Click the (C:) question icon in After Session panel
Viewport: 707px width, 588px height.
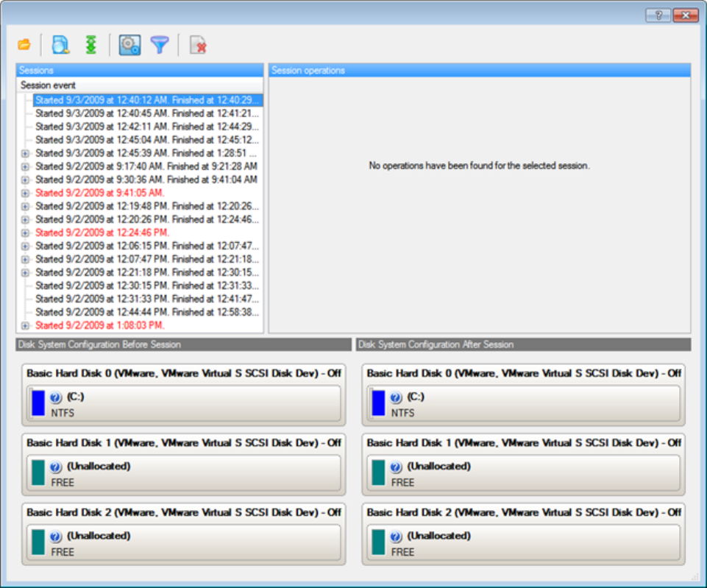tap(395, 397)
